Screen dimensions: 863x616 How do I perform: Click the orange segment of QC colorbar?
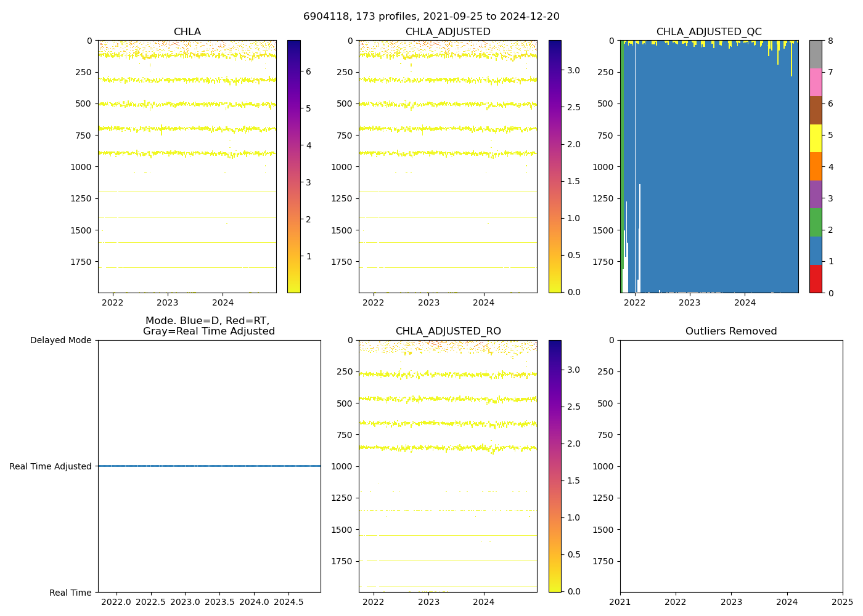tap(816, 166)
